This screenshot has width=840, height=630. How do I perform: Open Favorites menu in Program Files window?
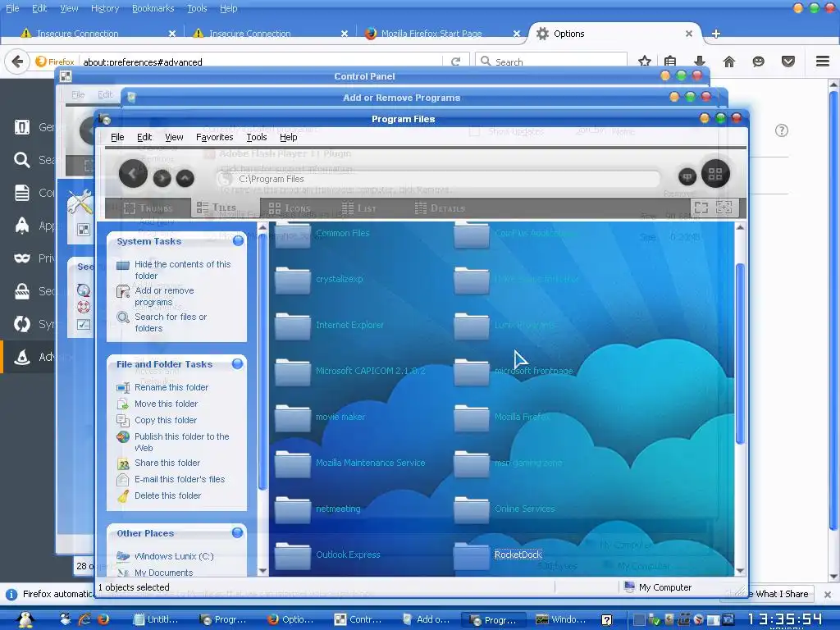pyautogui.click(x=214, y=137)
